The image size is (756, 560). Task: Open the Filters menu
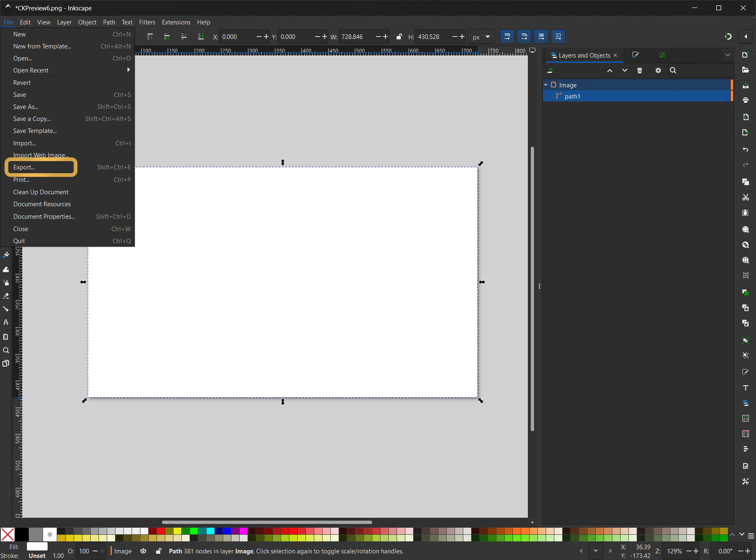[147, 22]
